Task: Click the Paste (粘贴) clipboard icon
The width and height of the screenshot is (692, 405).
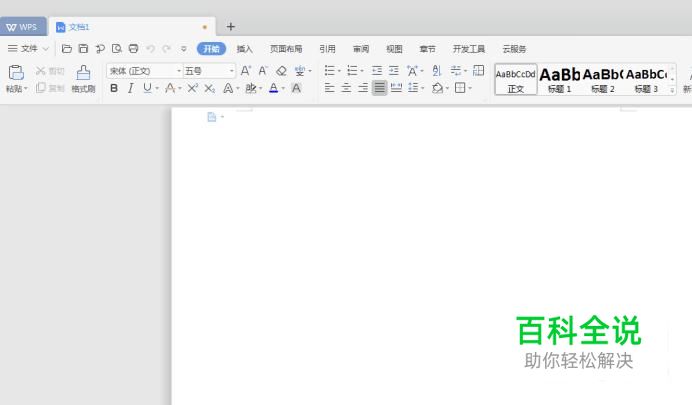Action: [x=15, y=73]
